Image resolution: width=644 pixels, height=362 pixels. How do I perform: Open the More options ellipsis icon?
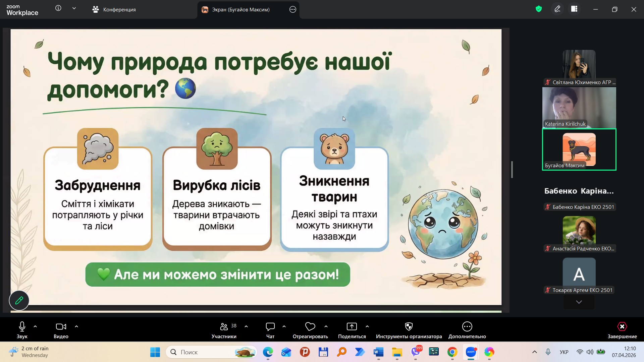coord(467,326)
